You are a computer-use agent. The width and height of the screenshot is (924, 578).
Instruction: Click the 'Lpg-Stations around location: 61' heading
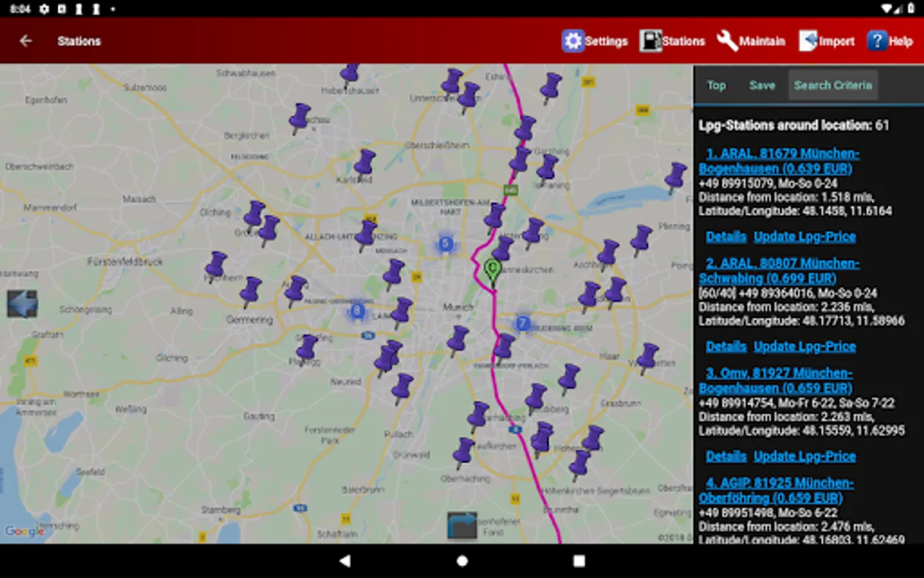click(794, 125)
